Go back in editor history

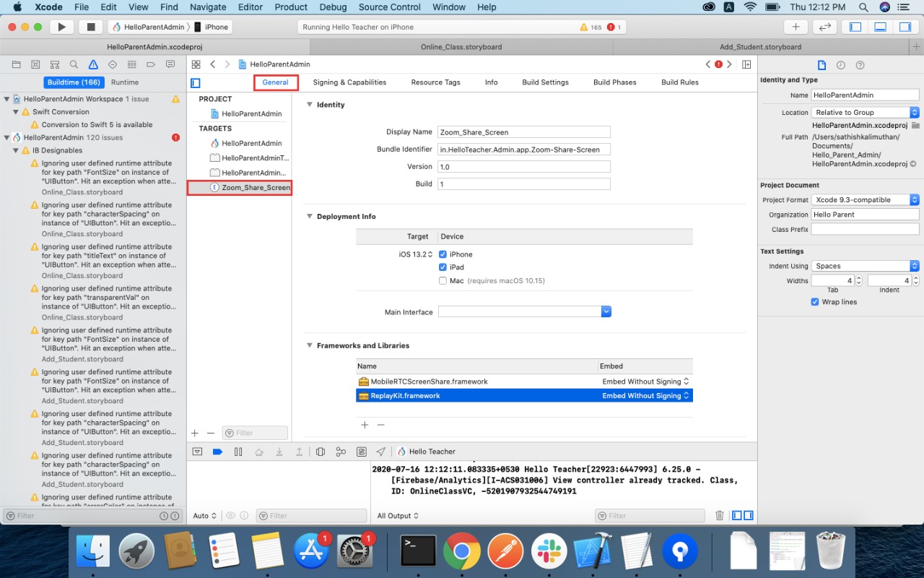click(x=213, y=64)
